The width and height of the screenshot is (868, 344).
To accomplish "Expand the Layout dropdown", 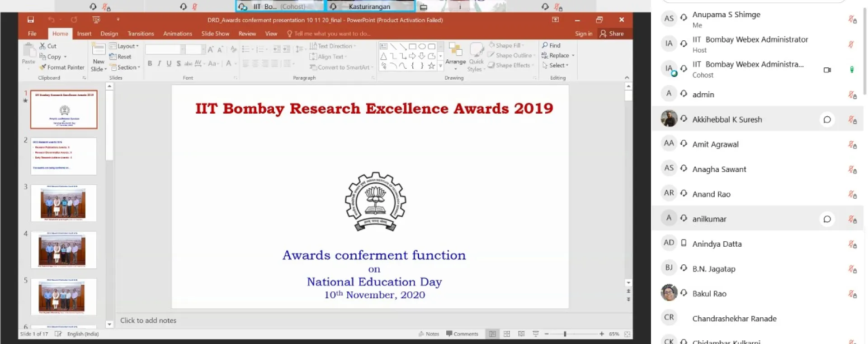I will [124, 46].
